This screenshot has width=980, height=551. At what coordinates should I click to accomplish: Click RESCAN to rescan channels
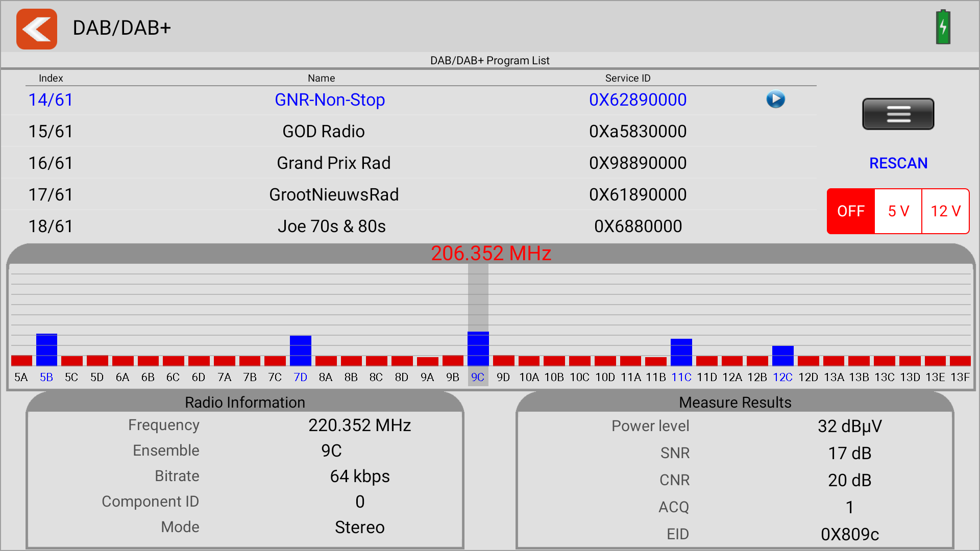898,163
